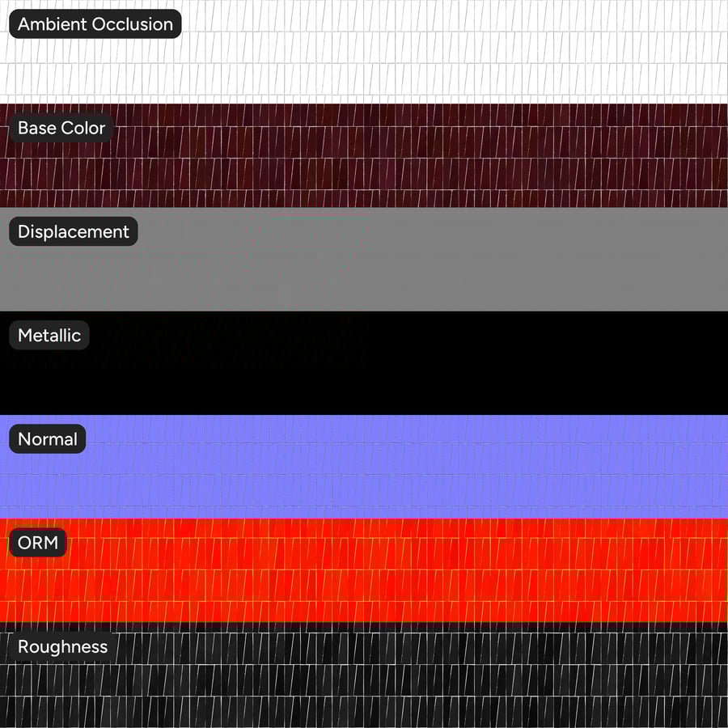Select the dark red Base Color texture strip

tap(364, 155)
